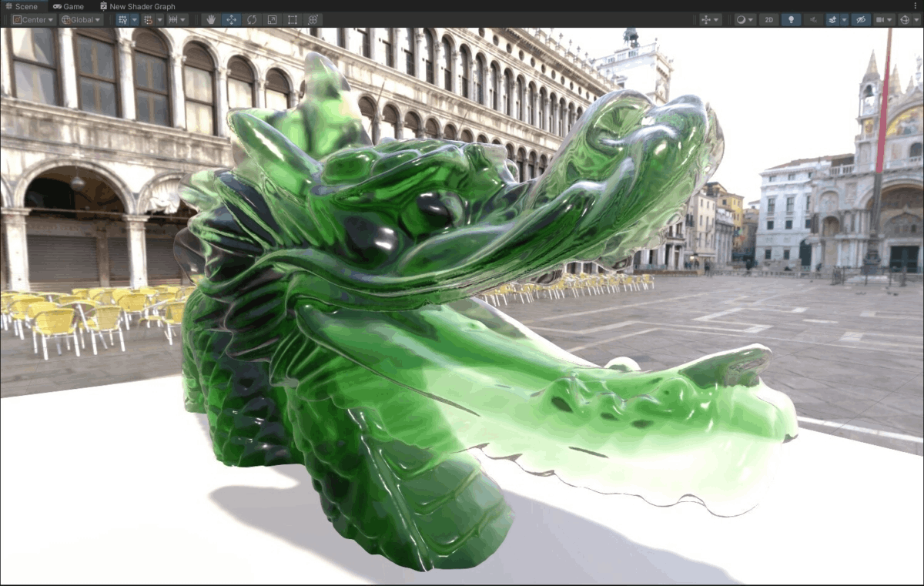924x586 pixels.
Task: Open the tool handle overlay dropdown
Action: pos(710,20)
